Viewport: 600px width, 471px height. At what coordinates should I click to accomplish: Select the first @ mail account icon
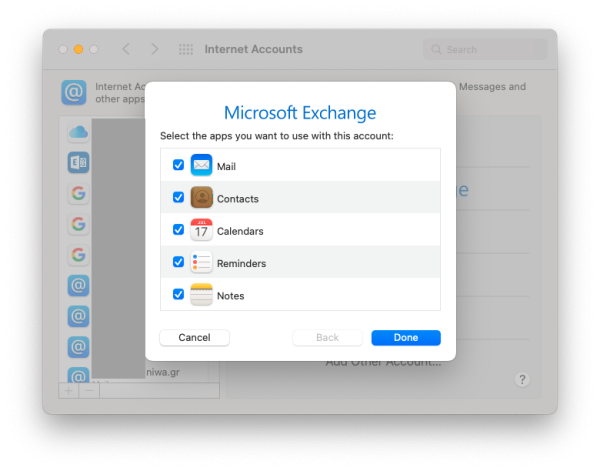(x=78, y=285)
